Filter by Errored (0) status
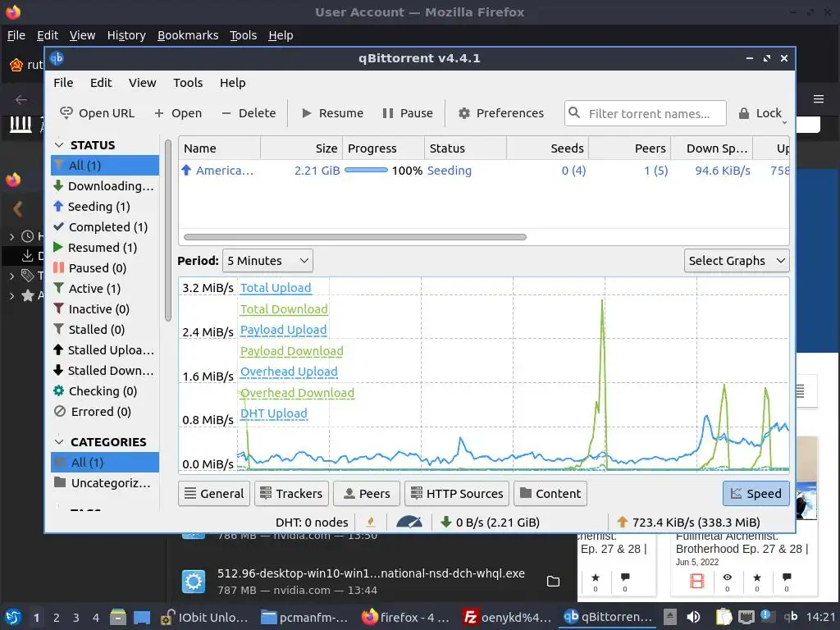The image size is (840, 630). (105, 412)
